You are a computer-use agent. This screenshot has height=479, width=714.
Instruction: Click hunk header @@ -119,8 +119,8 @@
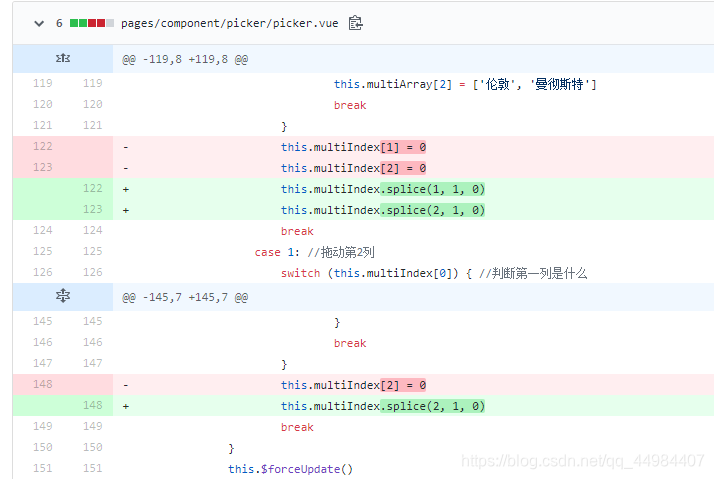(x=185, y=59)
